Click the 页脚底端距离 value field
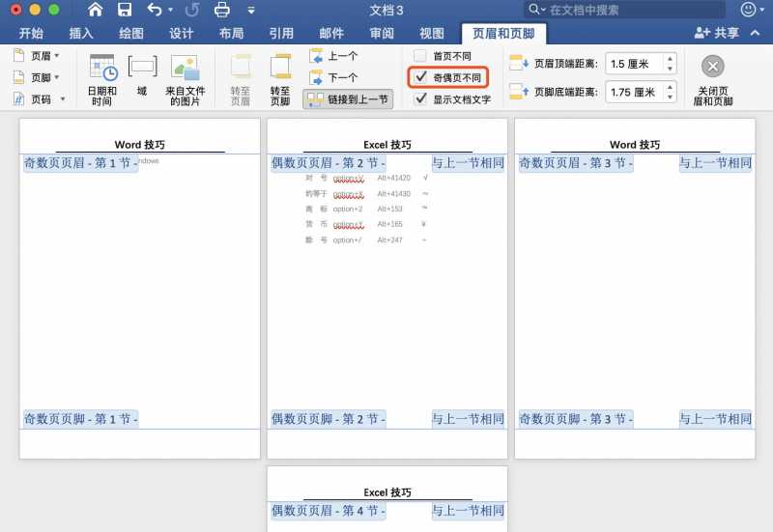The width and height of the screenshot is (773, 532). point(635,92)
